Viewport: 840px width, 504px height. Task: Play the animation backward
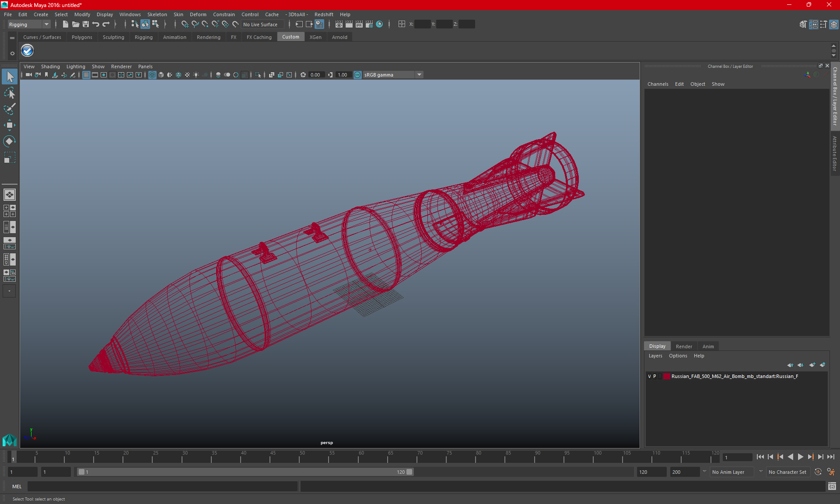click(x=790, y=457)
